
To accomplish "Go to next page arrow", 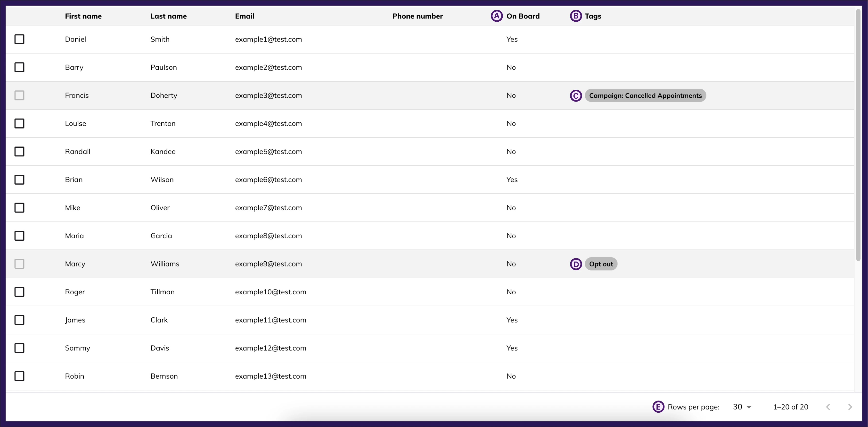I will [850, 407].
